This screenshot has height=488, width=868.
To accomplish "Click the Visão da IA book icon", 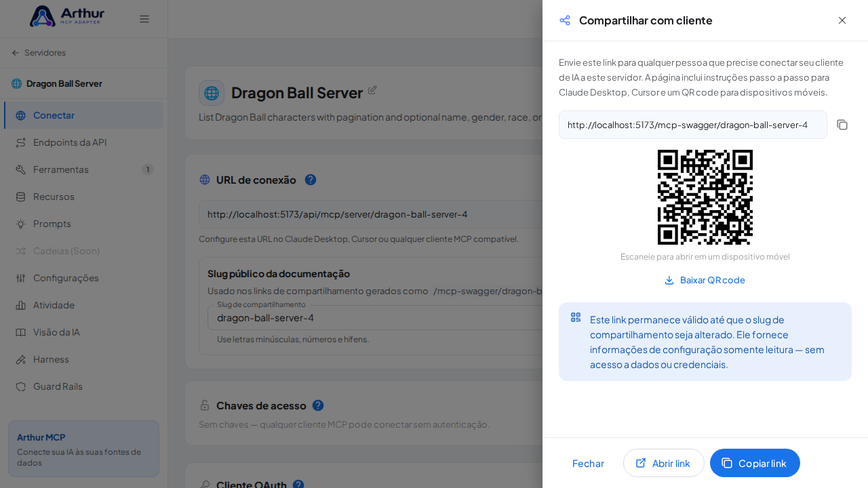I will tap(20, 332).
